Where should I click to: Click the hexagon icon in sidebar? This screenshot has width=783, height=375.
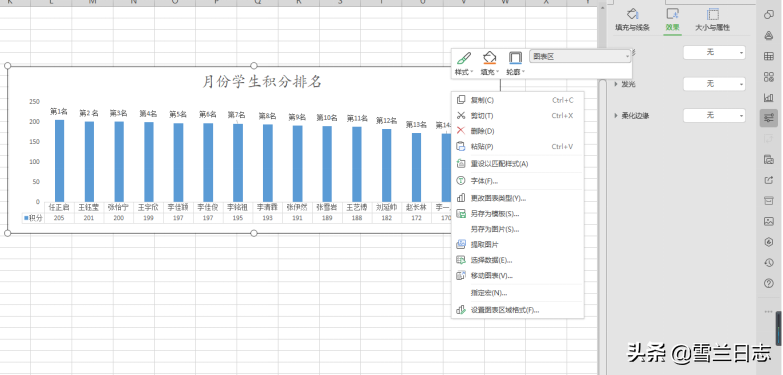[769, 242]
